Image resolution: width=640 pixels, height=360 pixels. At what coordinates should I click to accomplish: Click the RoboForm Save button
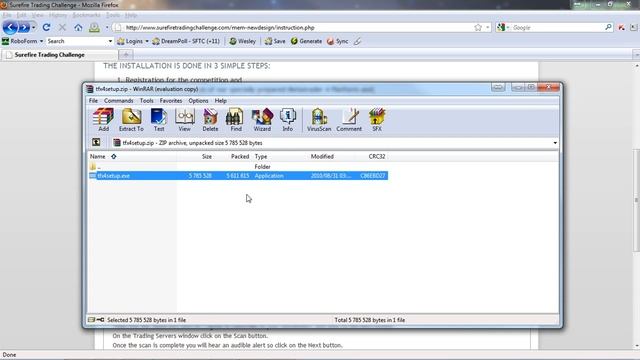(275, 41)
